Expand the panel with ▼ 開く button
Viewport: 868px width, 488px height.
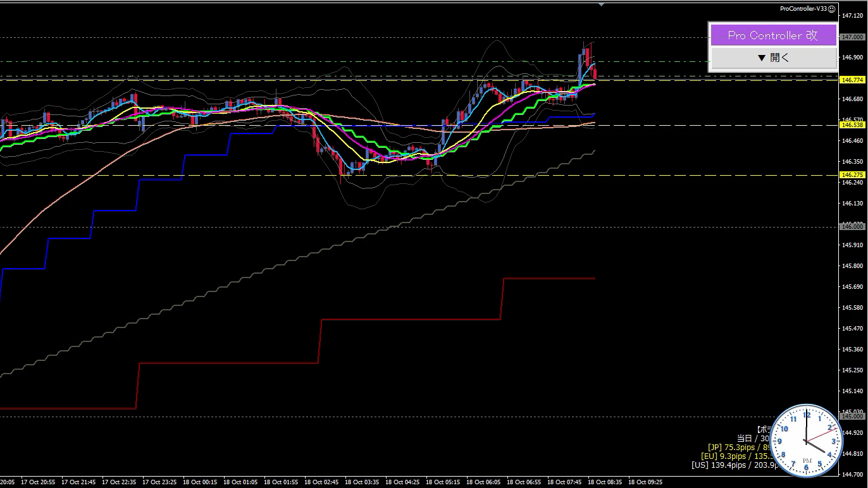[x=773, y=58]
